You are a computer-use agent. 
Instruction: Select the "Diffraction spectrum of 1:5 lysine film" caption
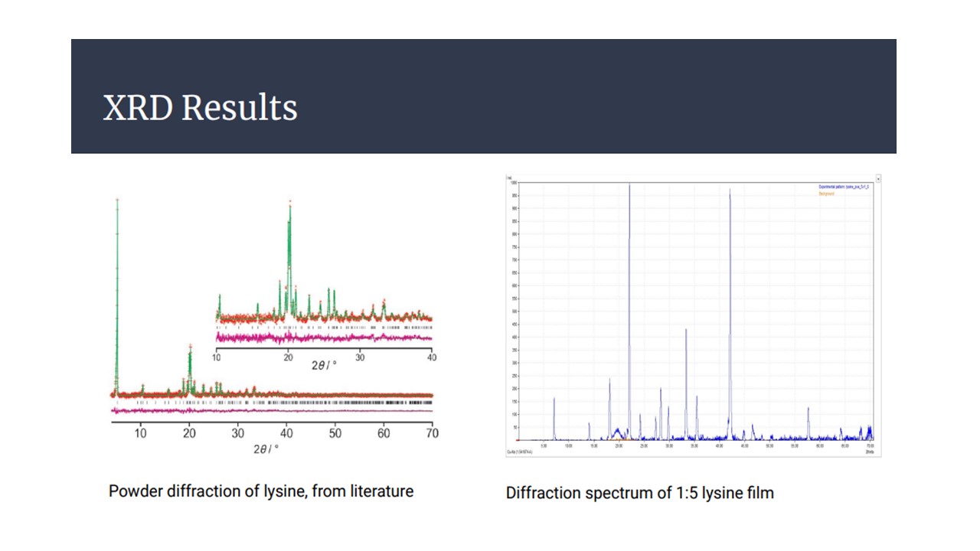639,493
